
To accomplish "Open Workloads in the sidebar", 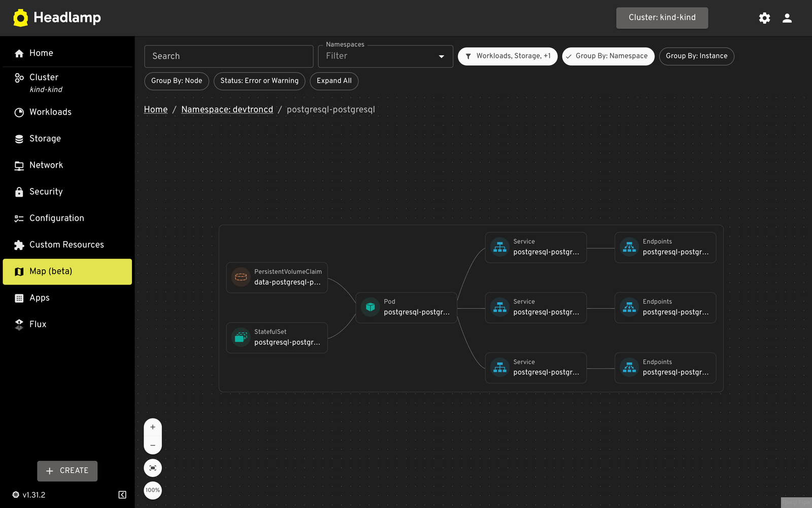I will click(50, 112).
